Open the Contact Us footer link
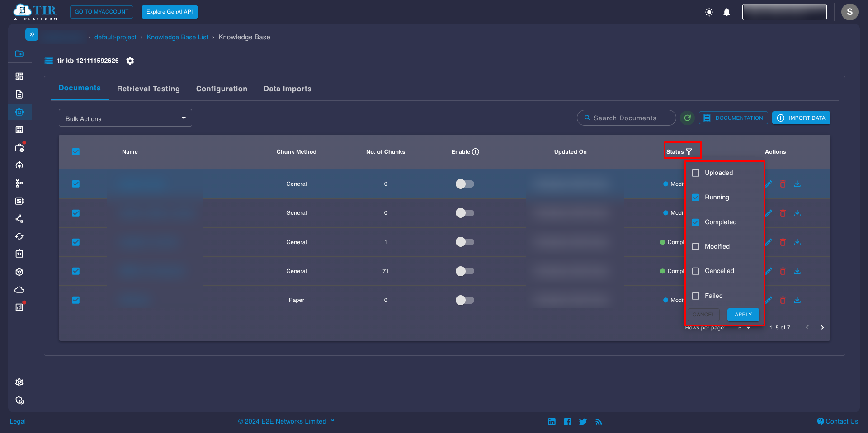This screenshot has width=868, height=433. click(838, 421)
